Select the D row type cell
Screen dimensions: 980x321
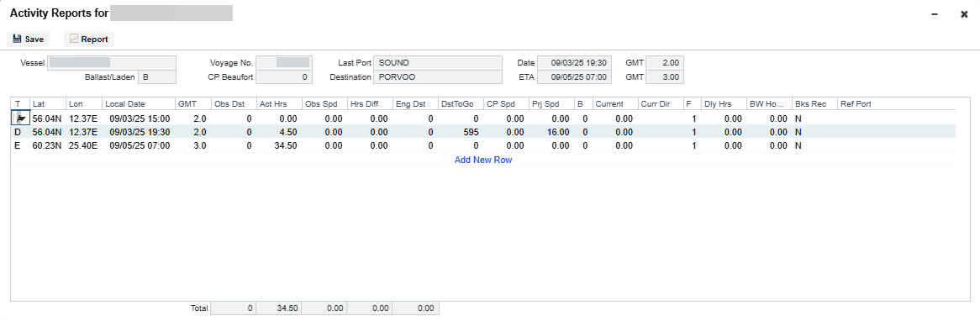(18, 132)
